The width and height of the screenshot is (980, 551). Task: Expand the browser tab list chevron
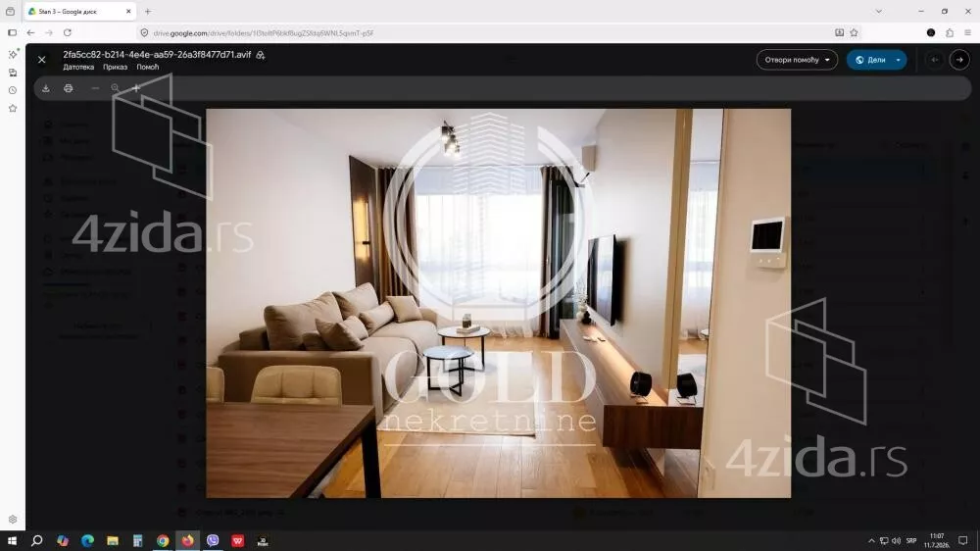click(879, 11)
